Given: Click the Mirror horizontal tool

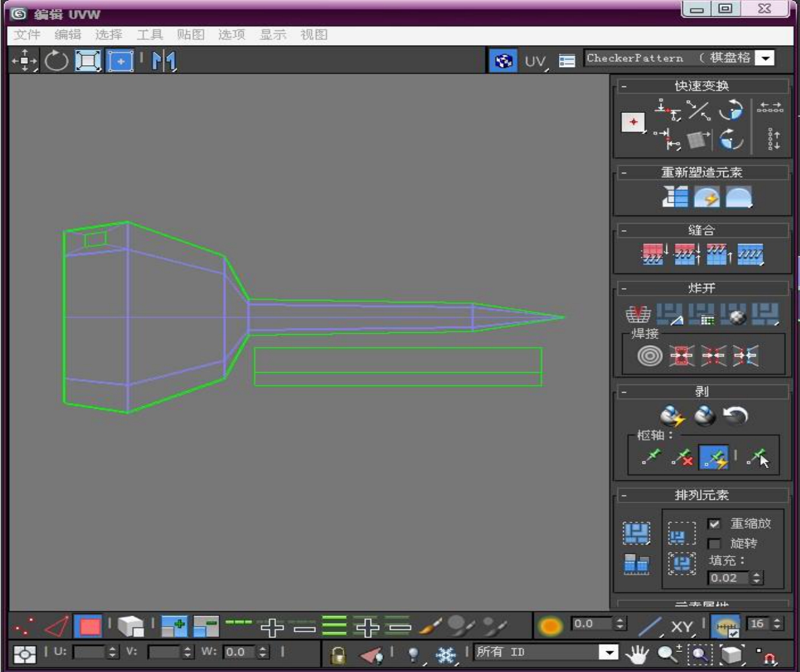Looking at the screenshot, I should [164, 61].
